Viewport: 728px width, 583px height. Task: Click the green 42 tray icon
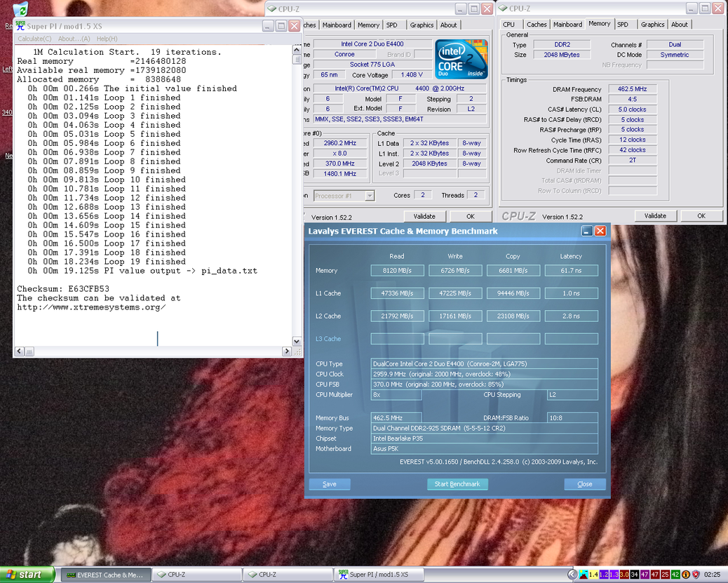675,575
